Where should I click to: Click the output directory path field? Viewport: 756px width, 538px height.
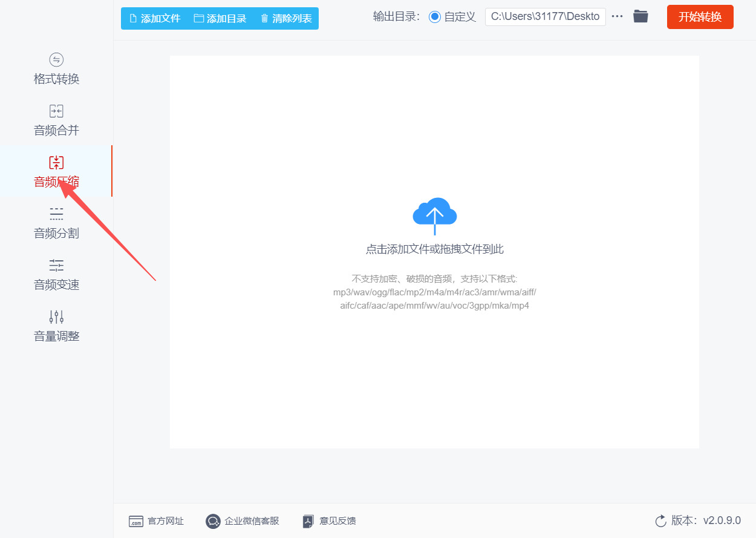(546, 17)
